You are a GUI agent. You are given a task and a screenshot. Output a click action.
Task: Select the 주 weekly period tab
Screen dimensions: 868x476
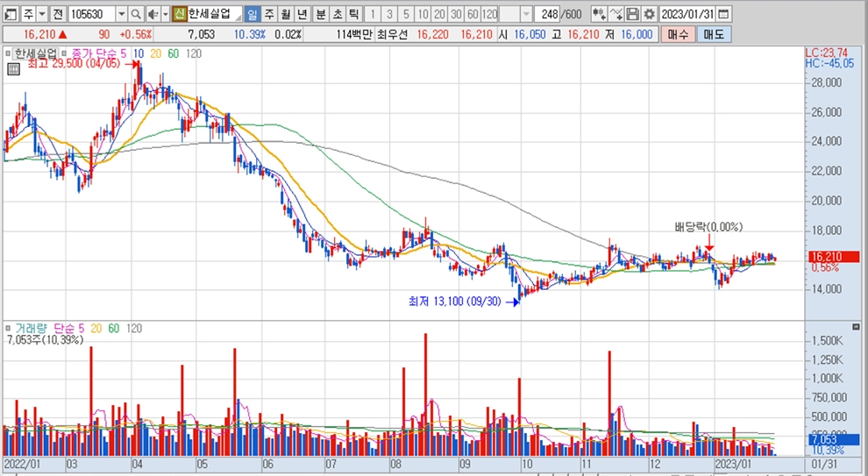[268, 14]
